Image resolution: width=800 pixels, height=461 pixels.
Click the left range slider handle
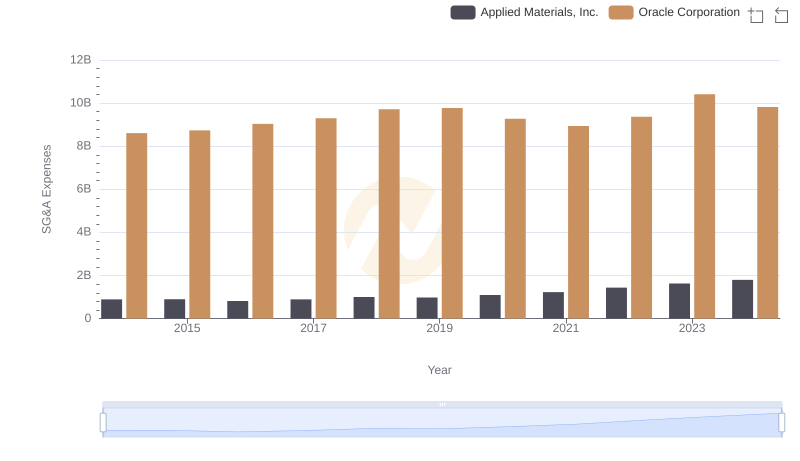[103, 423]
